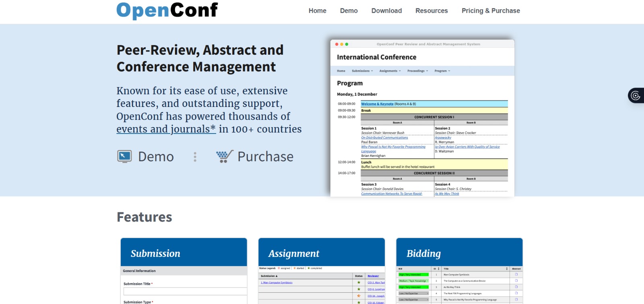Click the OpenConf logo
Viewport: 644px width, 304px height.
click(167, 10)
